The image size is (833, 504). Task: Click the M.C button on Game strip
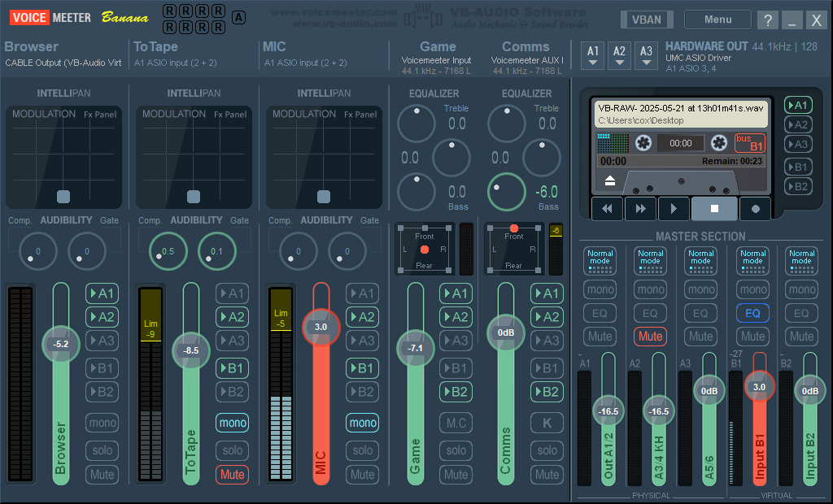pos(456,423)
